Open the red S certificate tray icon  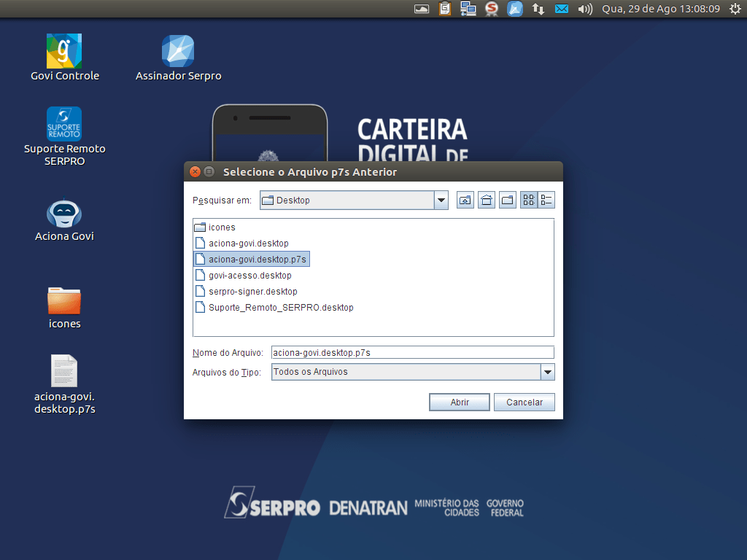pyautogui.click(x=492, y=9)
